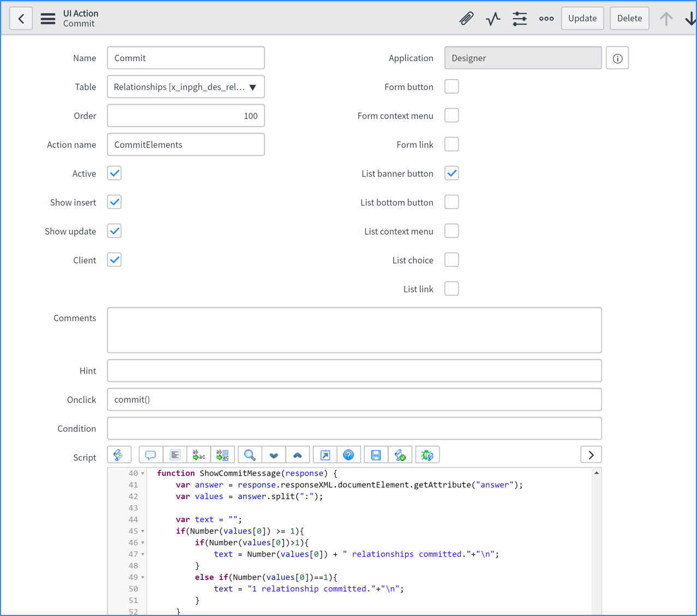Screen dimensions: 697x616
Task: Open the script debugger bug icon
Action: [x=427, y=455]
